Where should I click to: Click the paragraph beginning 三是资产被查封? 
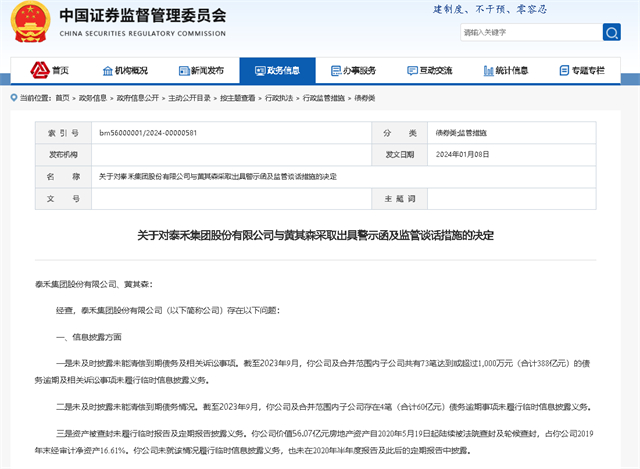click(314, 442)
